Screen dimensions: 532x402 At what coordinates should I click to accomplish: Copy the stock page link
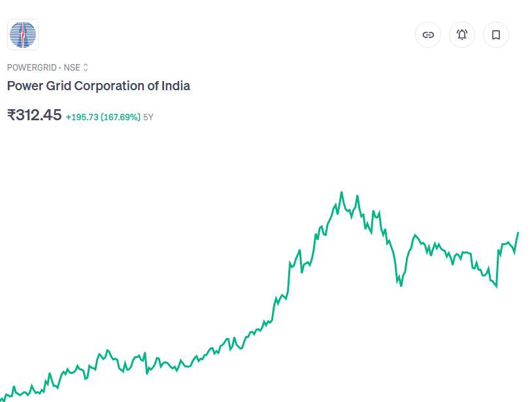(428, 35)
